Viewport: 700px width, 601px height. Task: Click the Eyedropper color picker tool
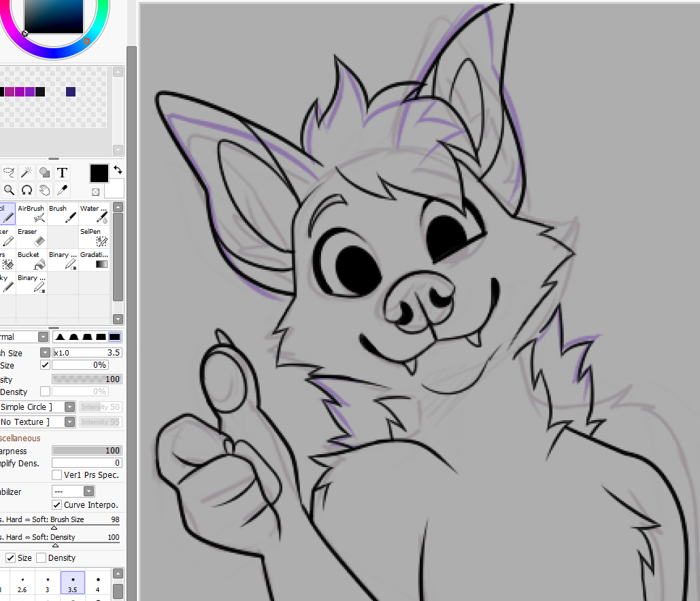62,190
